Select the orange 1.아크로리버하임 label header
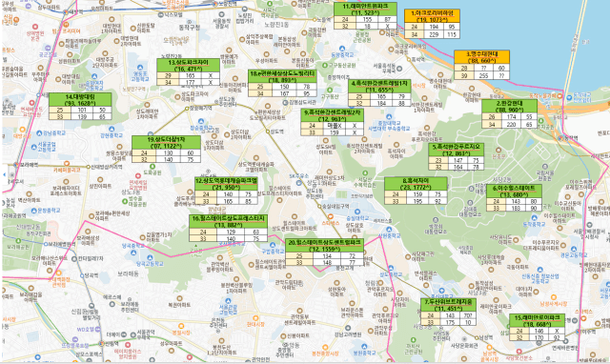The height and width of the screenshot is (364, 610). click(432, 16)
